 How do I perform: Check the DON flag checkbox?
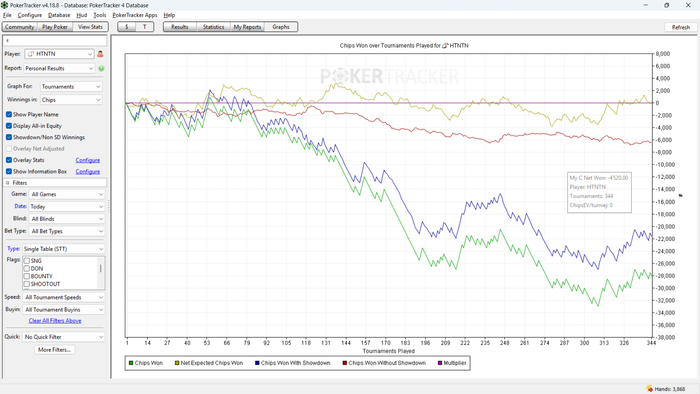[x=27, y=269]
